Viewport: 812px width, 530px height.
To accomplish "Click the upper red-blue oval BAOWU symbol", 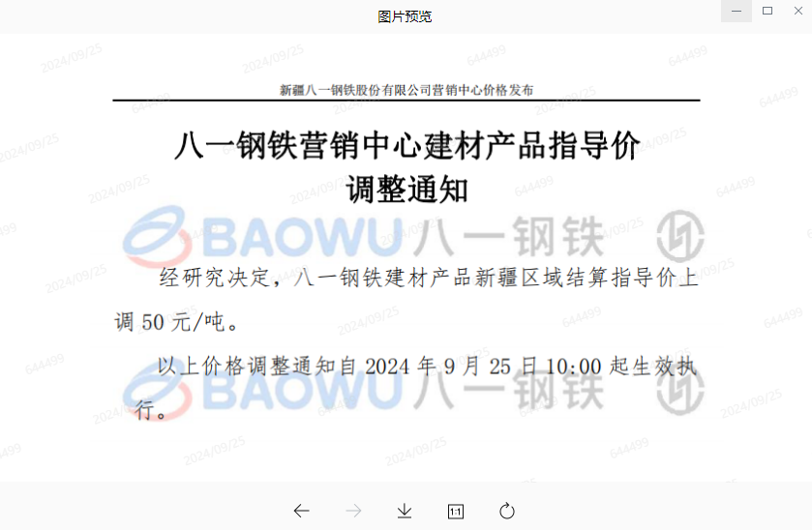I will [x=152, y=235].
